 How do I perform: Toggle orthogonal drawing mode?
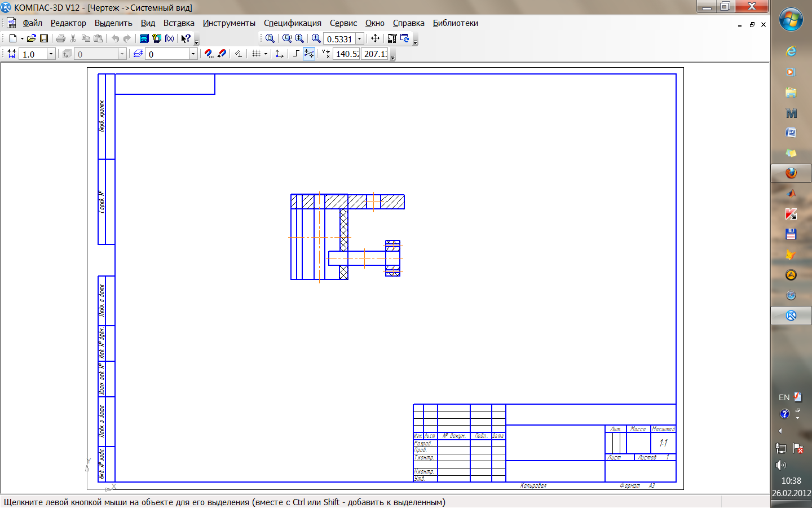(295, 54)
